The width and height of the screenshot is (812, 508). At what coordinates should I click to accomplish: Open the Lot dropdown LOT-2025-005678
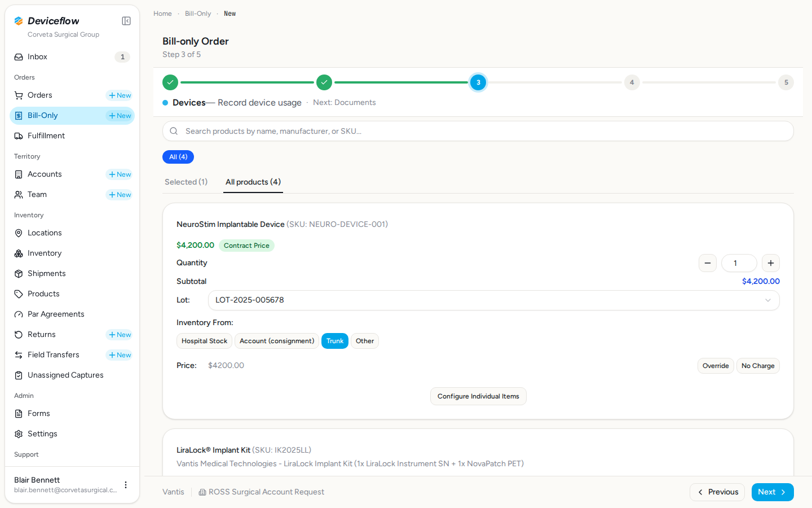pos(494,300)
